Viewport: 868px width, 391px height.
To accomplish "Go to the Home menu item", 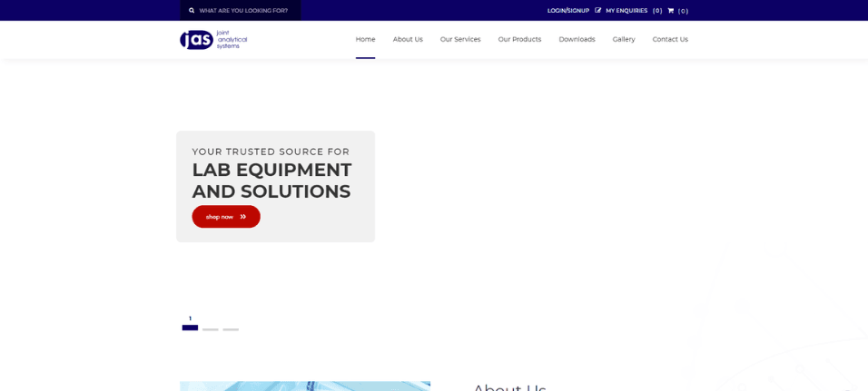I will click(365, 39).
